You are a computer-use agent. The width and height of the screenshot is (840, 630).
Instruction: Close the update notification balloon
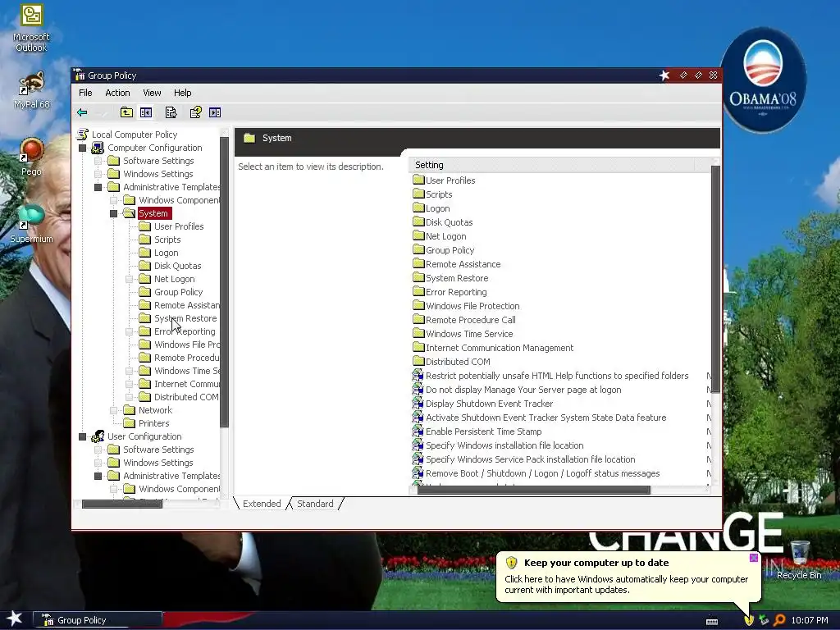(x=753, y=558)
